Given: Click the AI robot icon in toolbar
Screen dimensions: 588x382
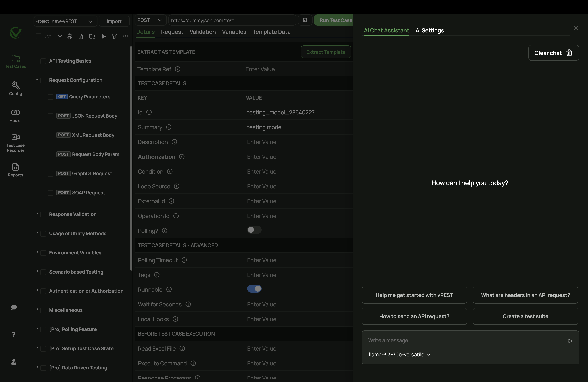Looking at the screenshot, I should pos(70,36).
